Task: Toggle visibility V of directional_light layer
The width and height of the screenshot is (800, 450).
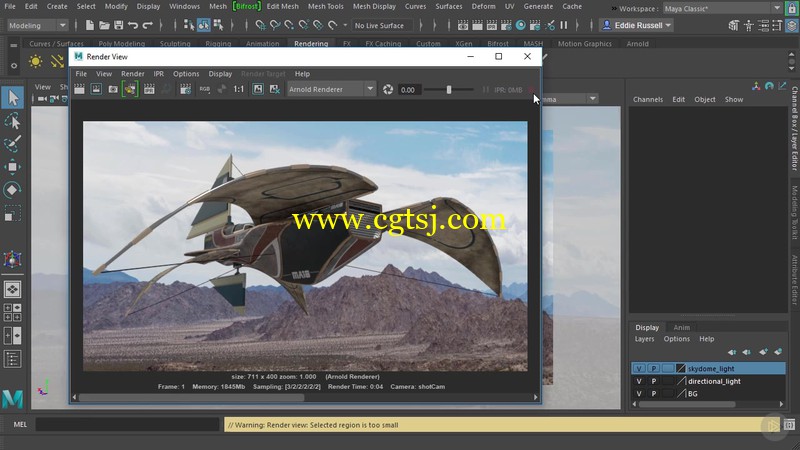Action: pos(639,381)
